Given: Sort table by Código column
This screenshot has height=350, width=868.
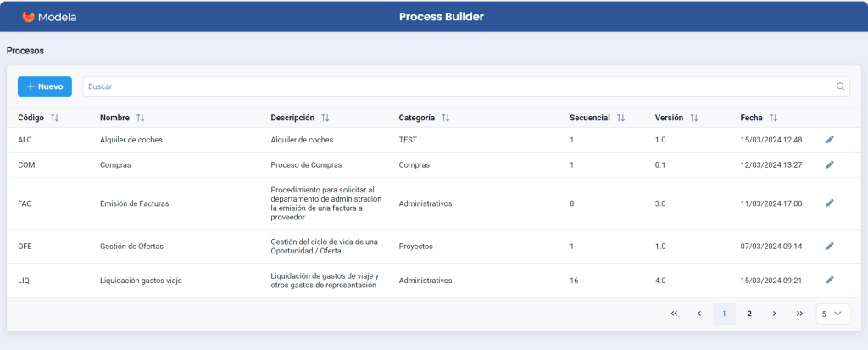Looking at the screenshot, I should point(55,118).
